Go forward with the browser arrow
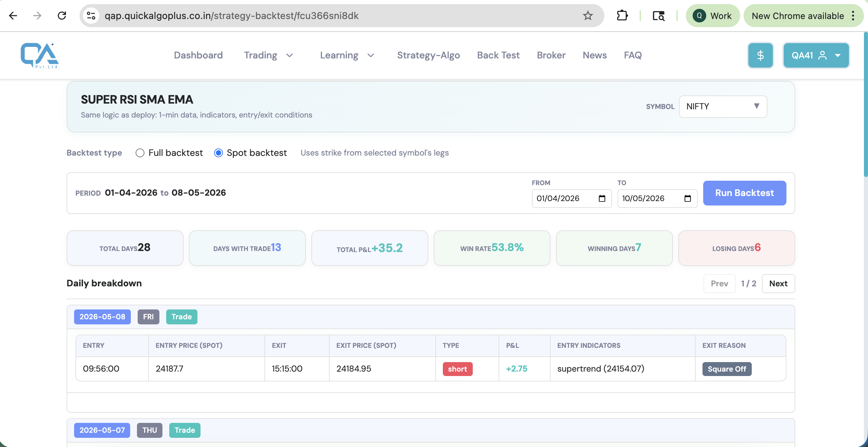868x447 pixels. pos(37,16)
